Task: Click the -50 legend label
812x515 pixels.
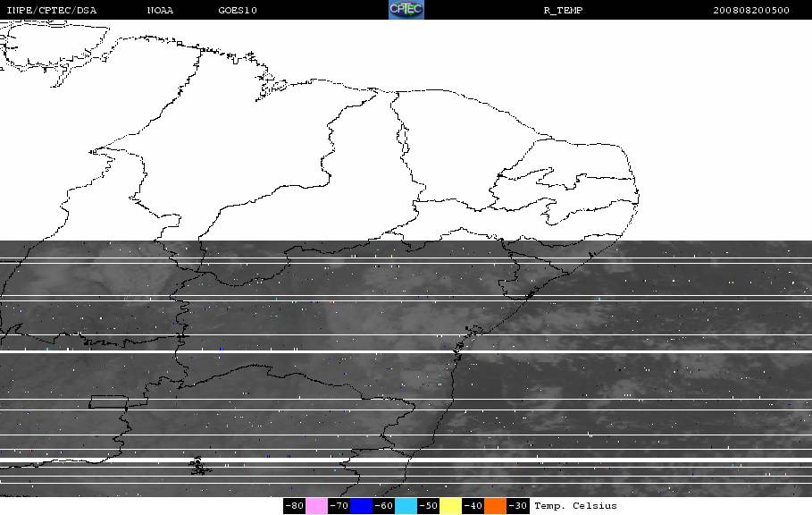Action: pos(428,506)
